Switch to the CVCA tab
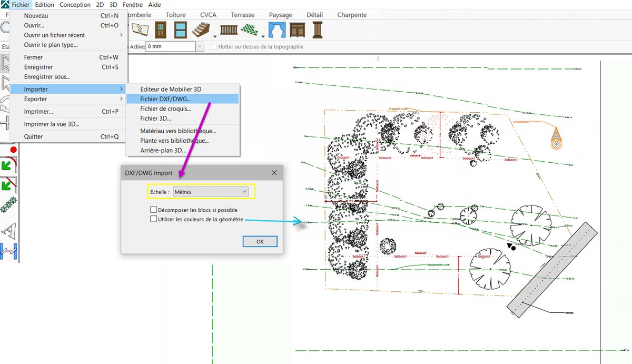 (x=208, y=15)
